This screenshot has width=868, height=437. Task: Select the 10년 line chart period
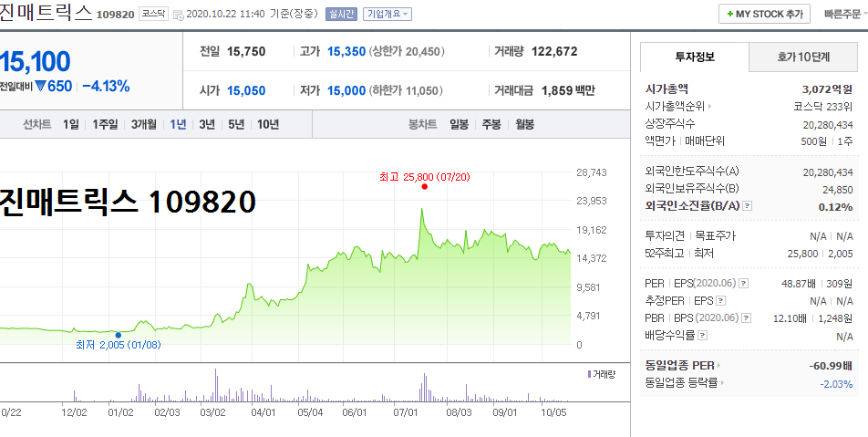(x=268, y=124)
